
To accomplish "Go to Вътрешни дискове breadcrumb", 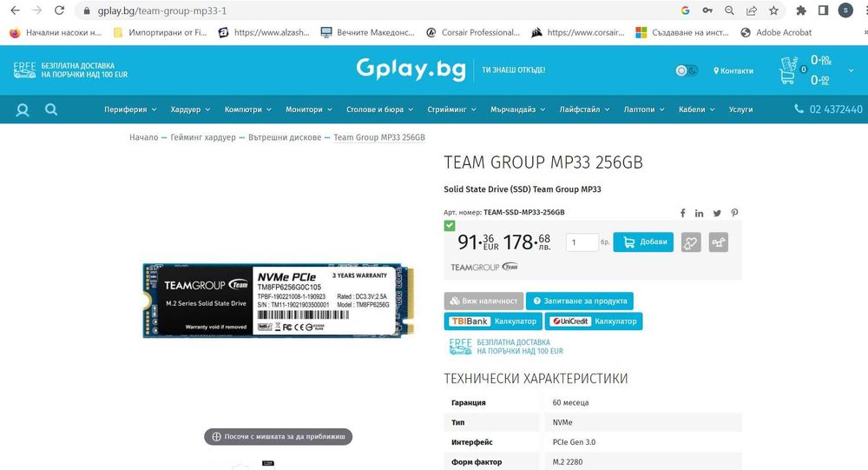I will click(285, 137).
